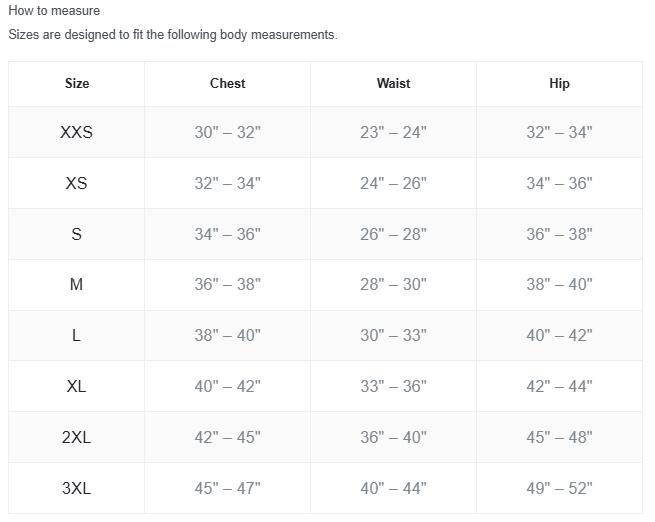Click the 'Sizes are designed to fit' sentence
Image resolution: width=655 pixels, height=522 pixels.
pos(173,34)
